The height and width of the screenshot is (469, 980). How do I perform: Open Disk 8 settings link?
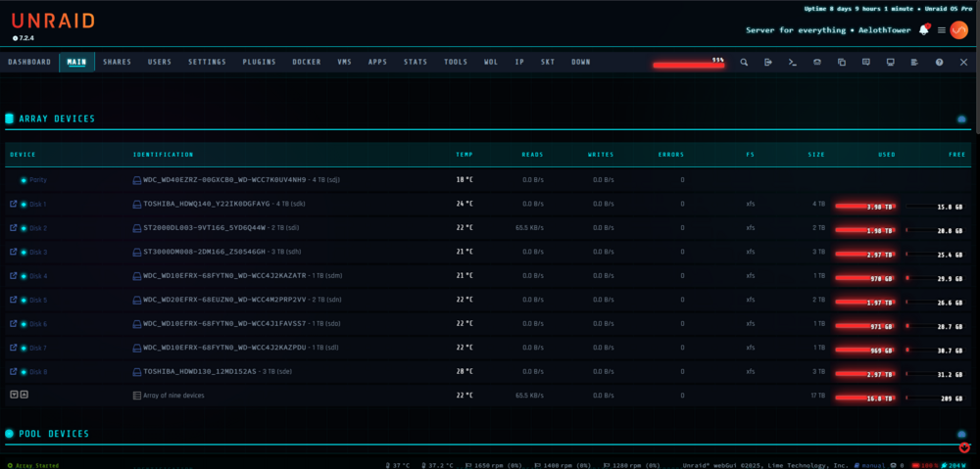(x=38, y=372)
